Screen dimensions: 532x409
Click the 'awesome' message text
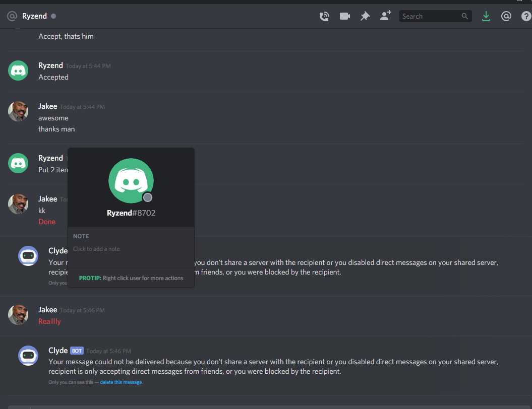coord(53,118)
